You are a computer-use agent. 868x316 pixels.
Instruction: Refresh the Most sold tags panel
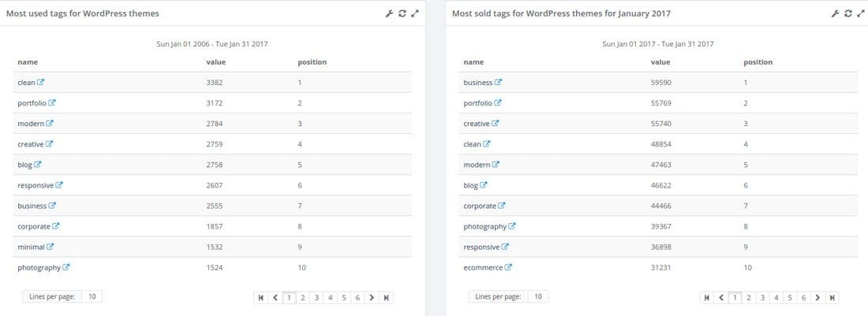(x=848, y=13)
